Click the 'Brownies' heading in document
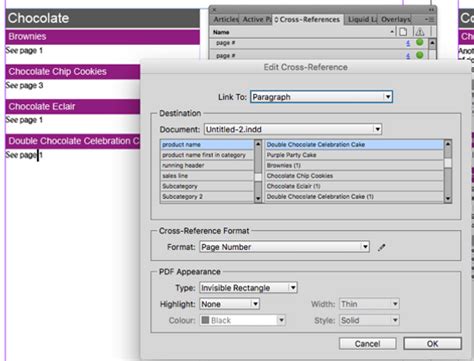Screen dimensions: 474x361 point(27,36)
